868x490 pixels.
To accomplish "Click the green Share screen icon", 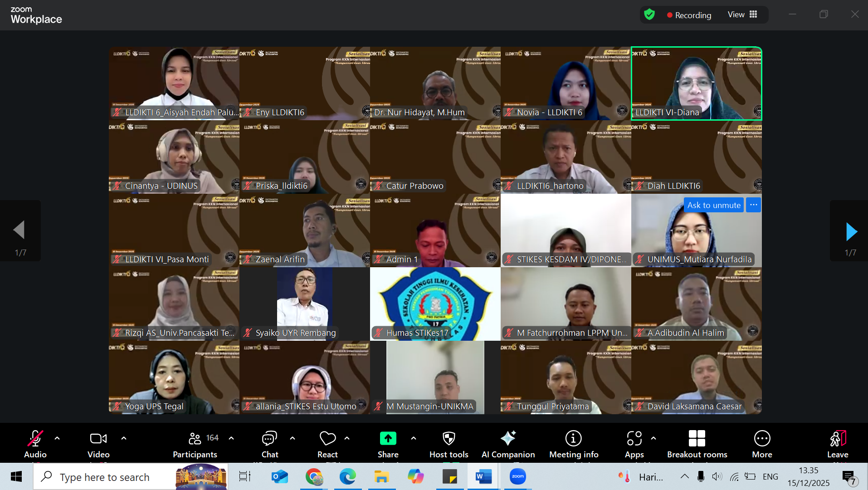I will (x=388, y=439).
